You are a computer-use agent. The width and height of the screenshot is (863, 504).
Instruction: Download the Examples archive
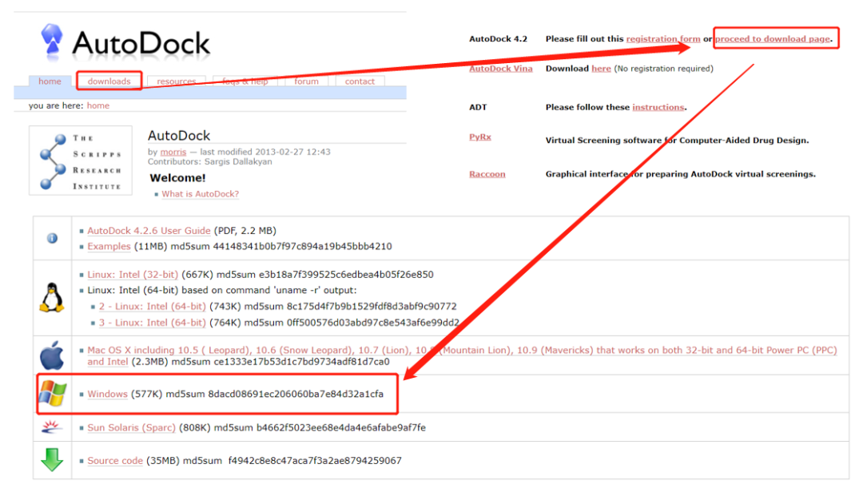(x=109, y=246)
